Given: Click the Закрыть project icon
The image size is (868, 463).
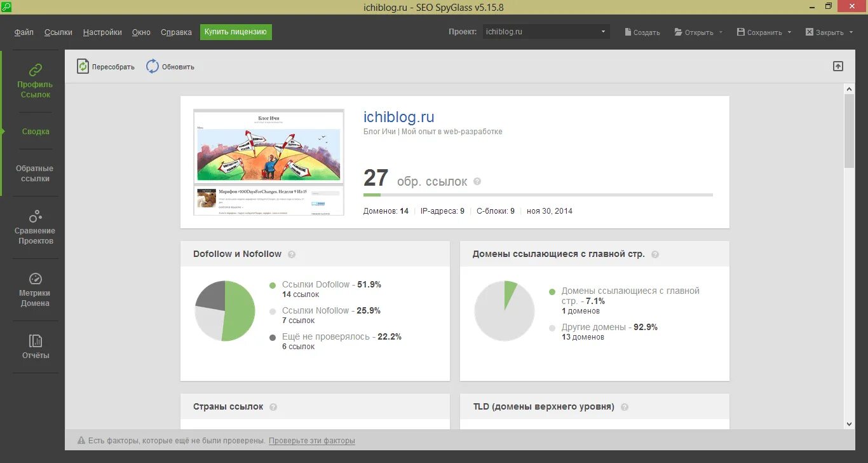Looking at the screenshot, I should point(810,32).
